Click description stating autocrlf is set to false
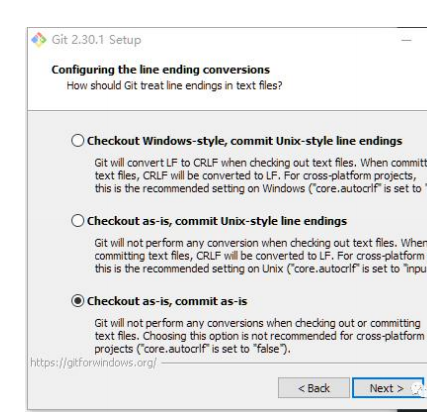427x414 pixels. pos(259,336)
